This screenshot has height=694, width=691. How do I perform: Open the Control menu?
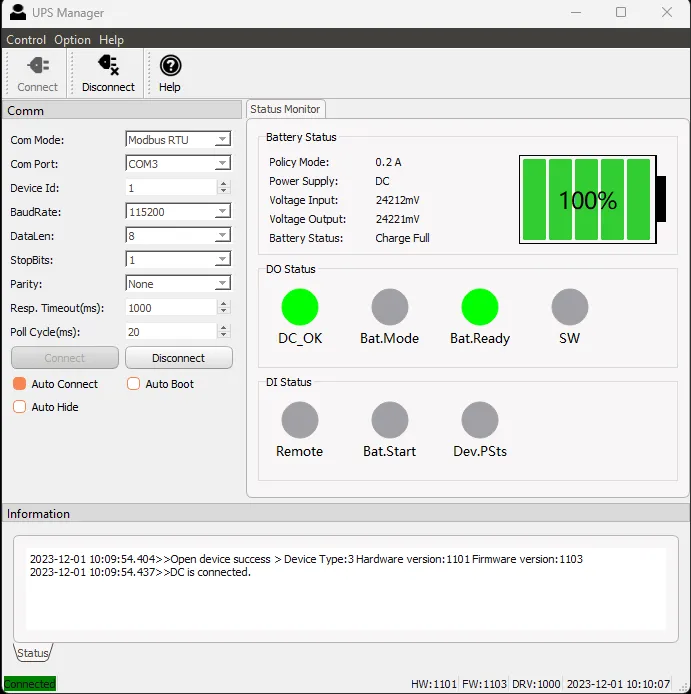[26, 40]
